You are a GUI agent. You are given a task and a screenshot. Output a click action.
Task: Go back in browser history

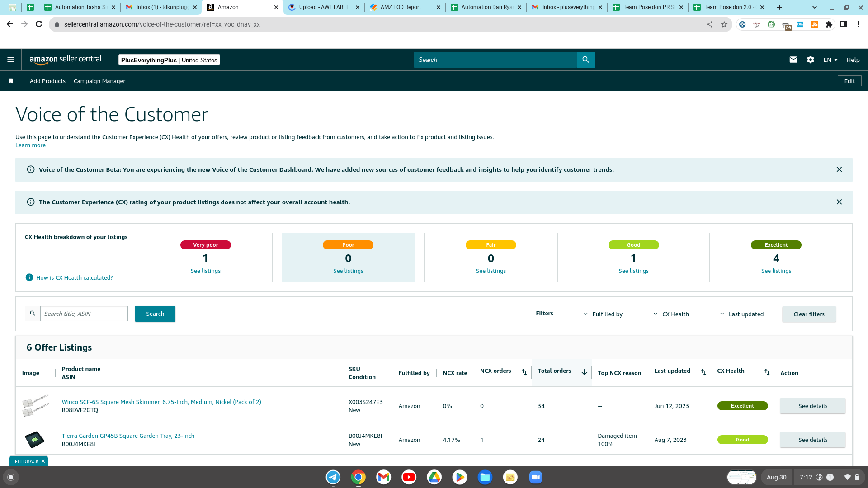[x=10, y=24]
